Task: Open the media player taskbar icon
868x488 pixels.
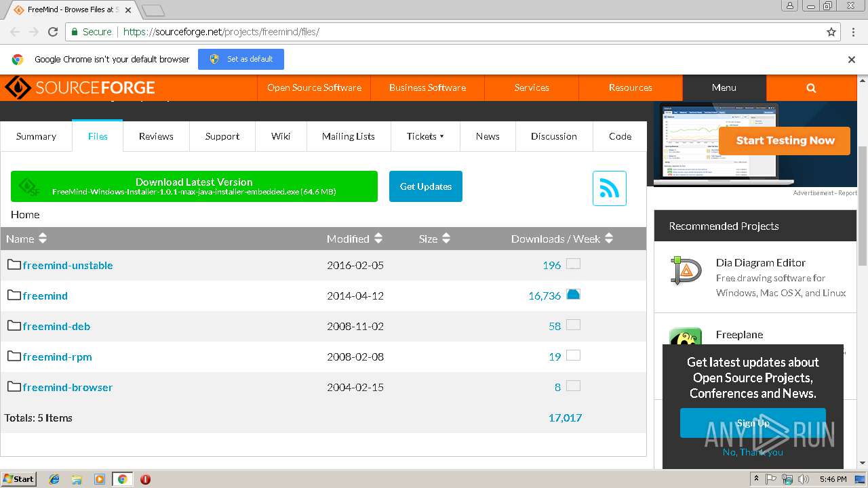Action: pyautogui.click(x=100, y=479)
